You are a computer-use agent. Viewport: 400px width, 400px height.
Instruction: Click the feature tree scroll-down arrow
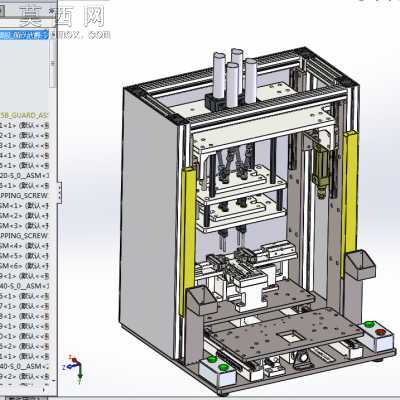point(53,380)
